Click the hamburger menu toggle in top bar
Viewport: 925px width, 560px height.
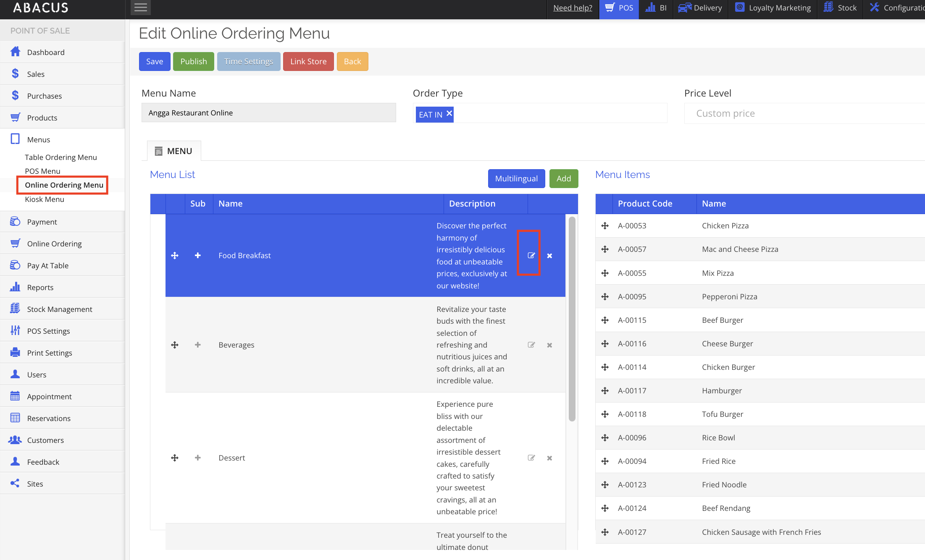140,8
